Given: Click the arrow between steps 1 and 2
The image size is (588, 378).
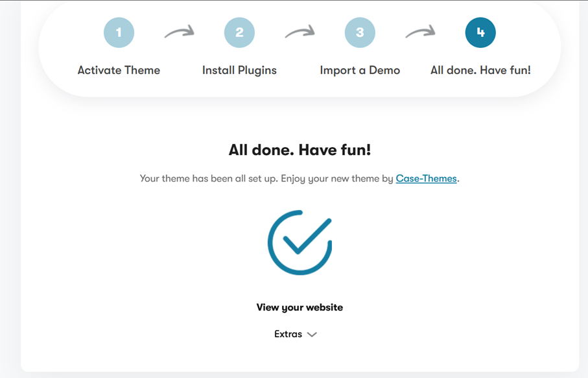Looking at the screenshot, I should 179,32.
